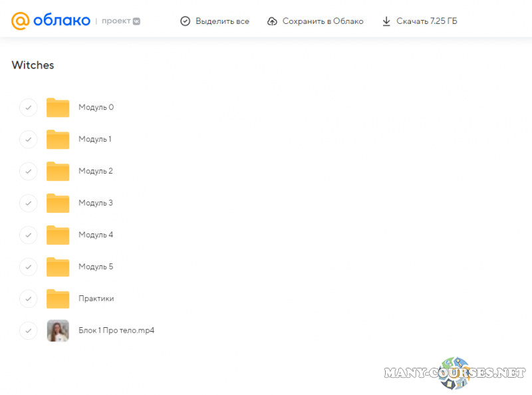The image size is (532, 395).
Task: Click the Облако logo icon
Action: pos(21,21)
